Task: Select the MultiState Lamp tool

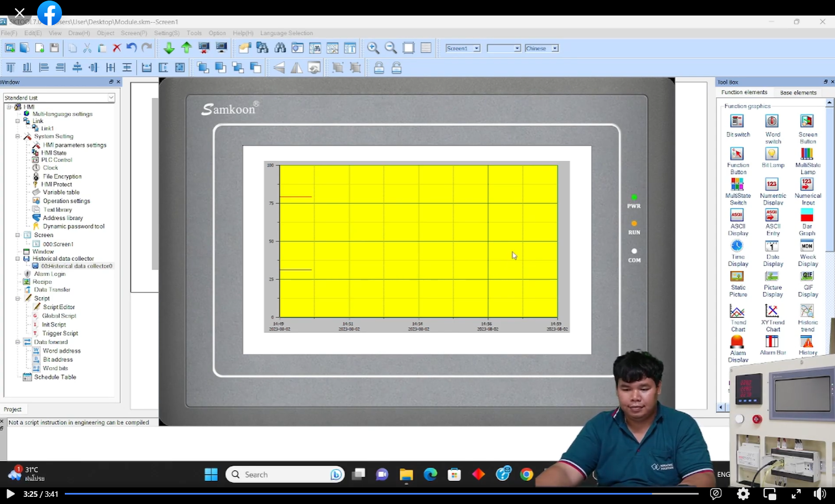Action: pos(807,161)
